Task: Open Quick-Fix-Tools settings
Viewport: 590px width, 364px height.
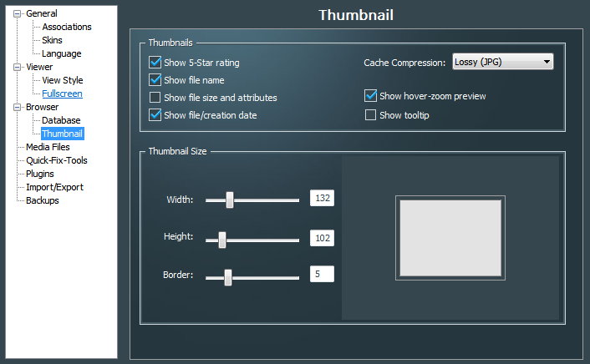Action: click(x=56, y=160)
